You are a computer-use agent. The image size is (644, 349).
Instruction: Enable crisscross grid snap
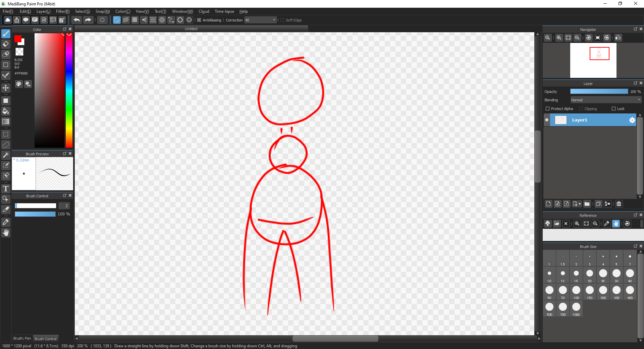(135, 20)
